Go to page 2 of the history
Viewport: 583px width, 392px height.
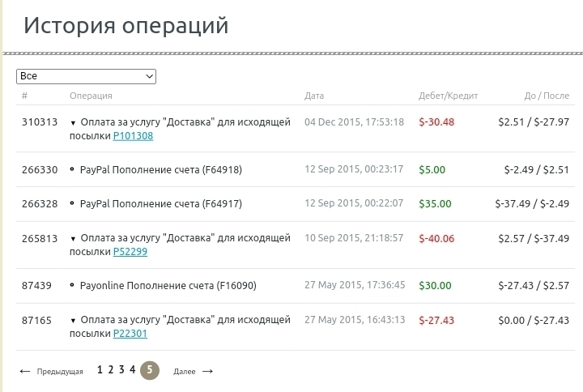click(x=111, y=370)
